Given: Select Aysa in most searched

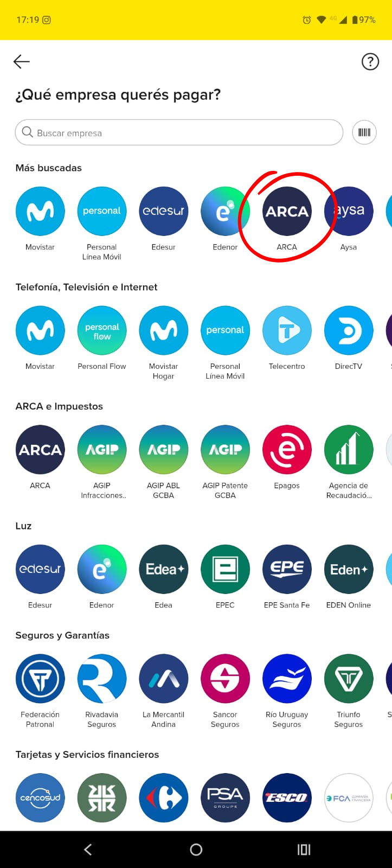Looking at the screenshot, I should (349, 212).
